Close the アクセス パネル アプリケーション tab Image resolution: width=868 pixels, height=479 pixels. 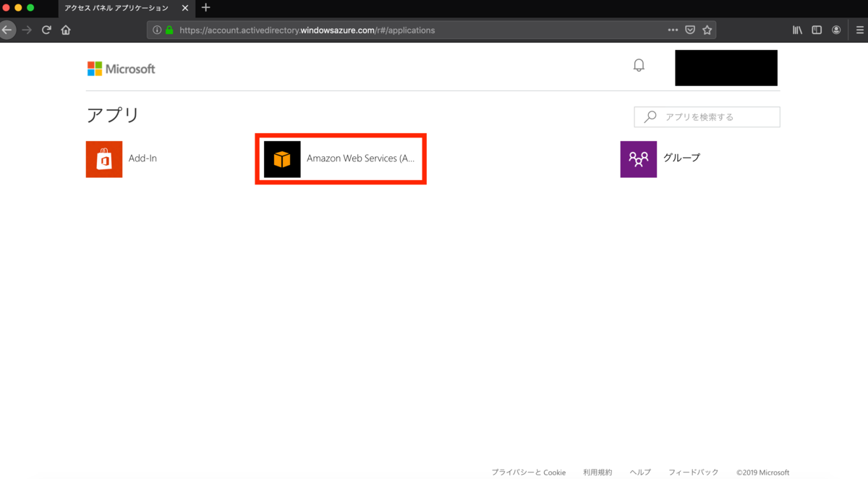tap(185, 8)
